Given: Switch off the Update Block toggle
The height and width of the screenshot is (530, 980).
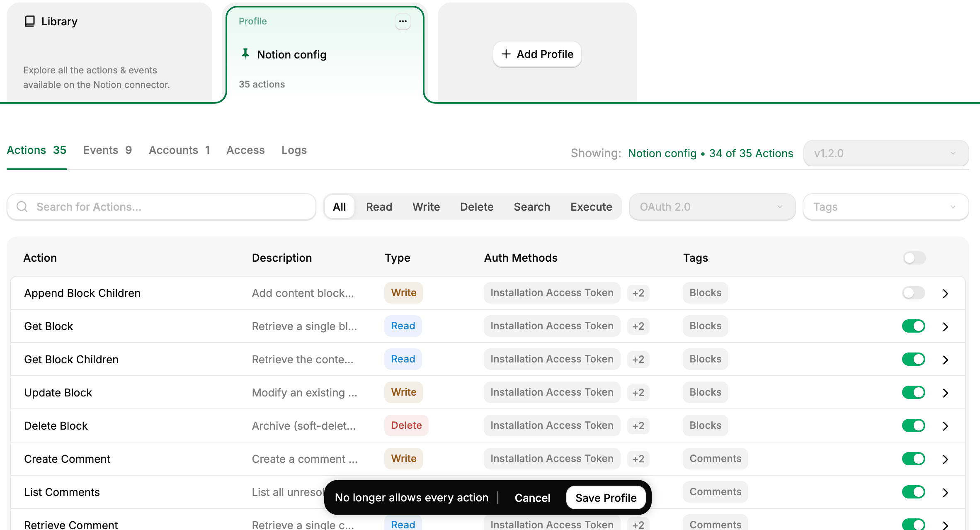Looking at the screenshot, I should (914, 392).
